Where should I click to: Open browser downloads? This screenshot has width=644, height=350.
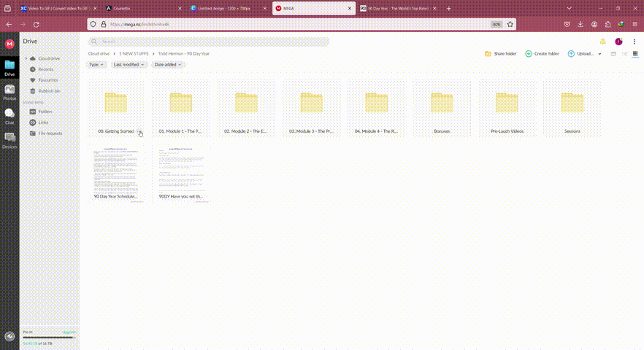pyautogui.click(x=580, y=24)
